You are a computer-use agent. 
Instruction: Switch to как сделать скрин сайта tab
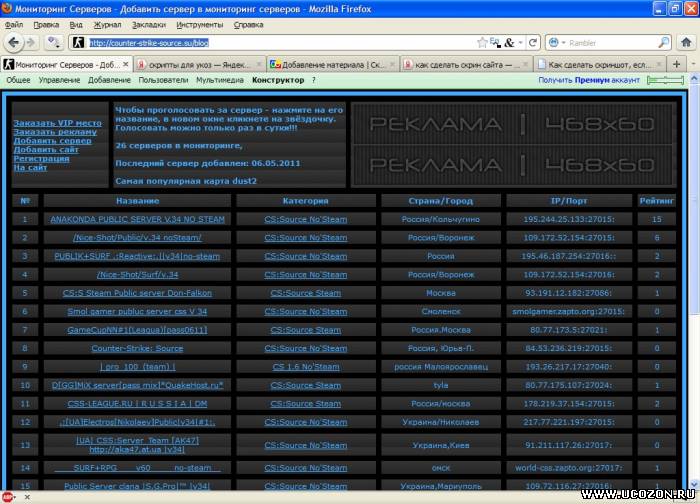point(466,65)
